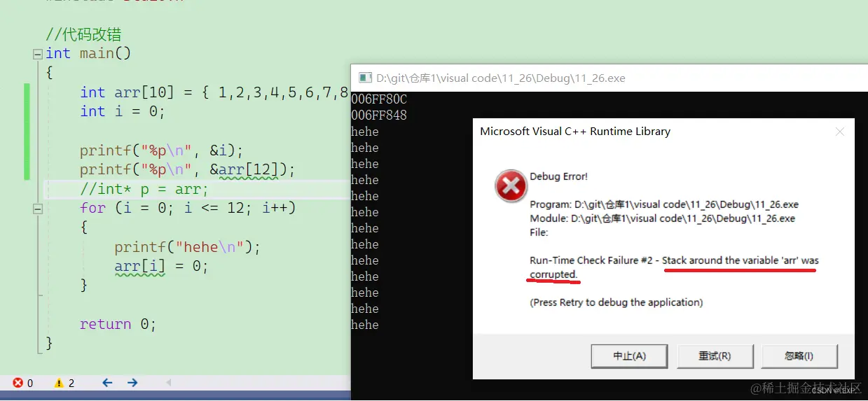Collapse the int main() function outline
The height and width of the screenshot is (401, 868).
(37, 54)
